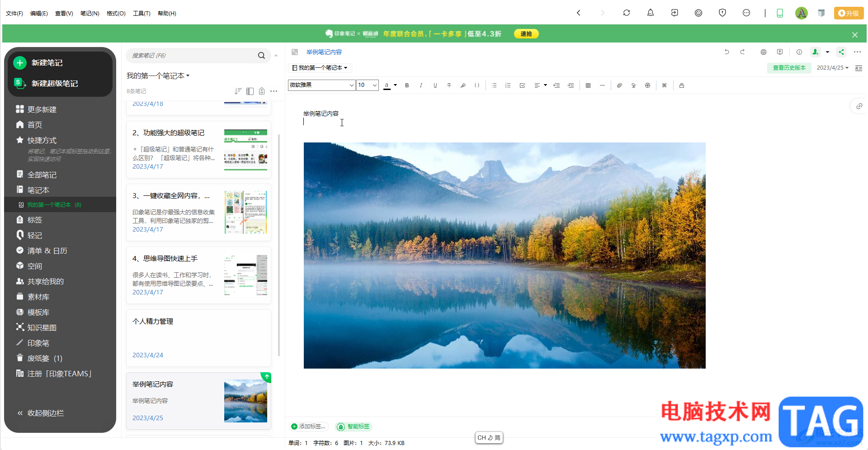Toggle the highlighter tool
The image size is (868, 450).
click(463, 85)
